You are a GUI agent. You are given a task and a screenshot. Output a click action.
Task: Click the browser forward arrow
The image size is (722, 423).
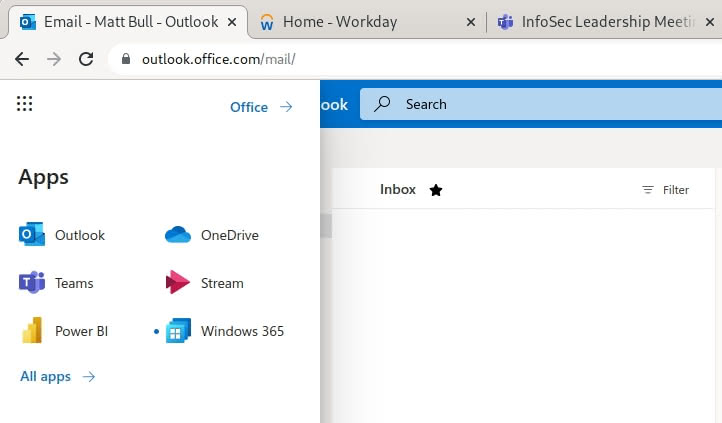pos(54,59)
